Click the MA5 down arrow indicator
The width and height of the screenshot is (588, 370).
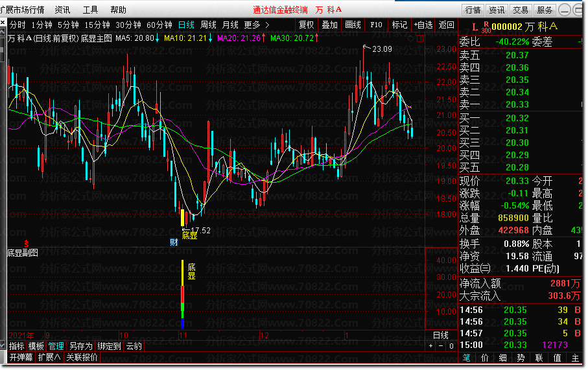tap(157, 38)
